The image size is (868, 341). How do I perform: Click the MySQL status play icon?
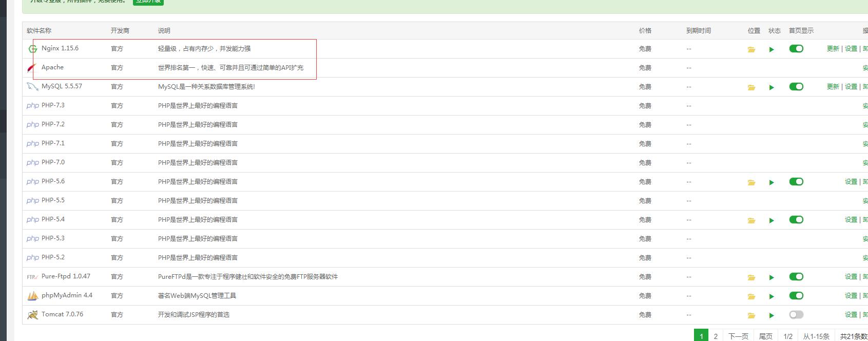click(771, 87)
